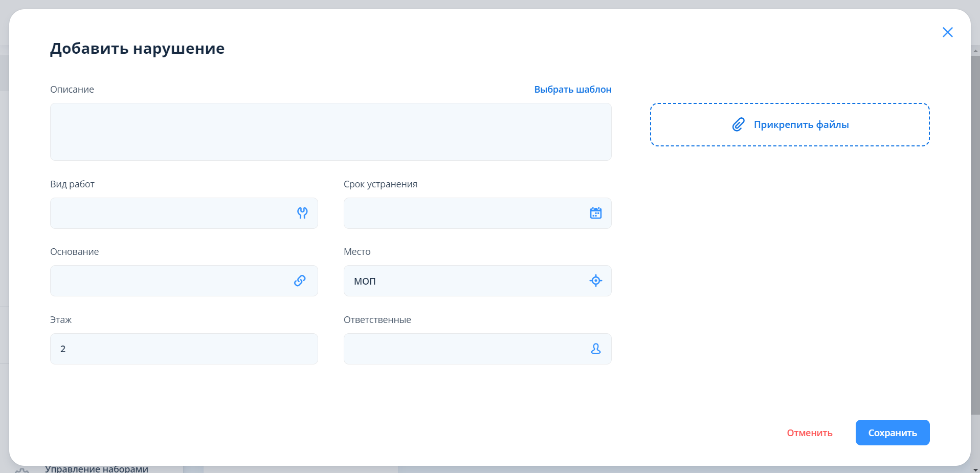
Task: Click the scrollbar down arrow
Action: 975,469
